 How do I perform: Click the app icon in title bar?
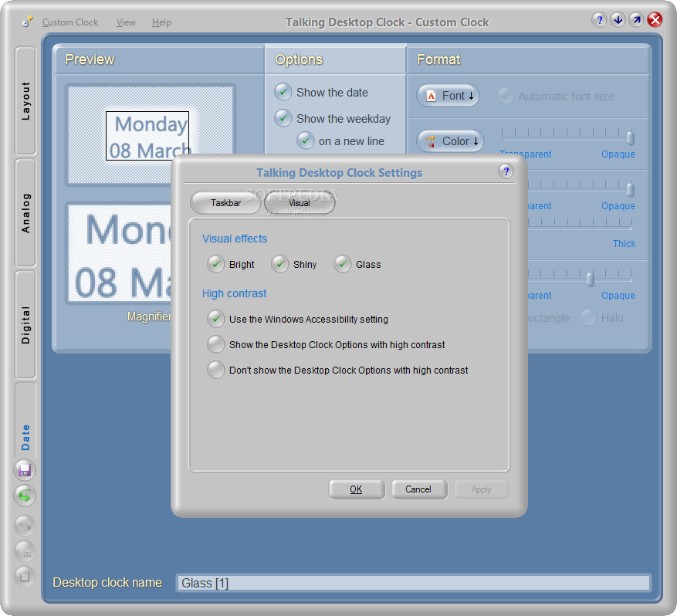click(27, 22)
